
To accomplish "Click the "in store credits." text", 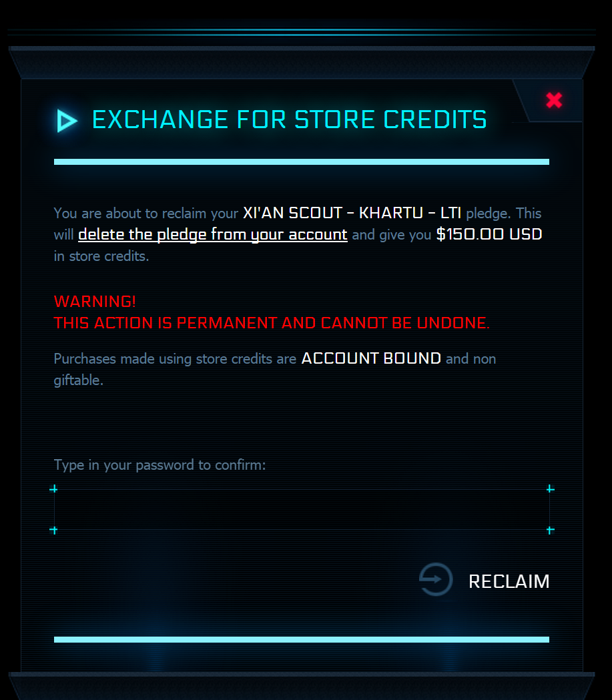I will tap(101, 256).
